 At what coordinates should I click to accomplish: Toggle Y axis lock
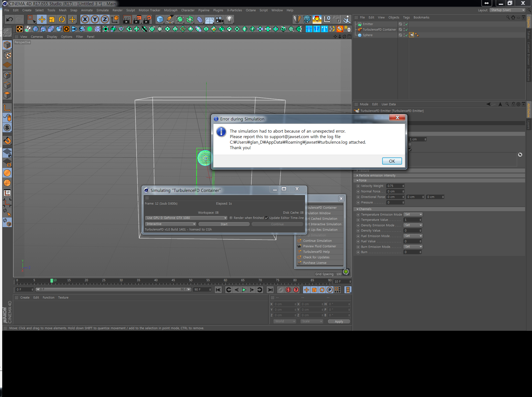95,19
